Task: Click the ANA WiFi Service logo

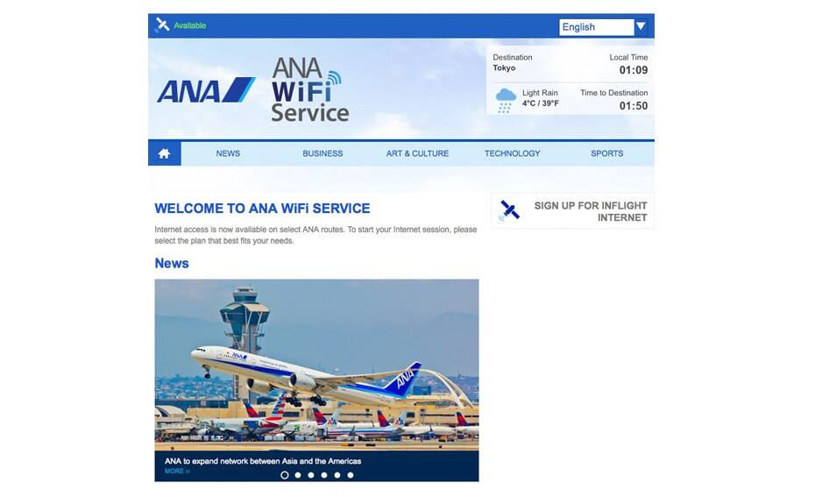Action: (x=309, y=89)
